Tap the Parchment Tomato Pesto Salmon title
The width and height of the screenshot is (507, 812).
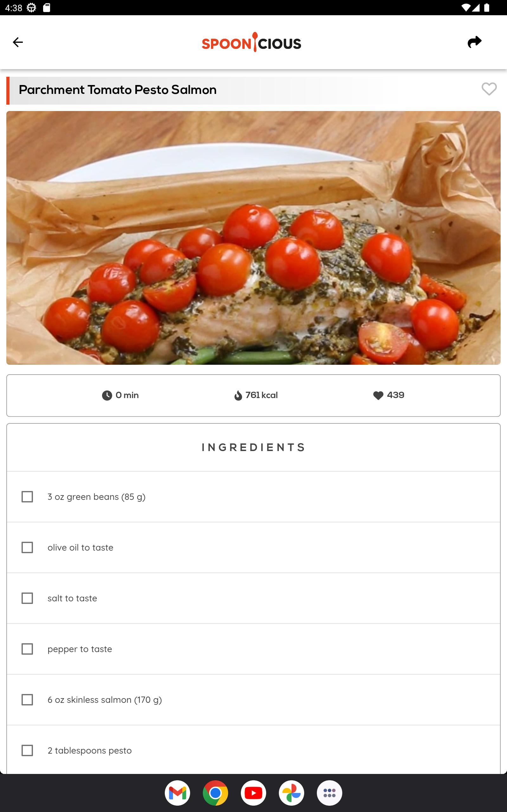[x=118, y=90]
